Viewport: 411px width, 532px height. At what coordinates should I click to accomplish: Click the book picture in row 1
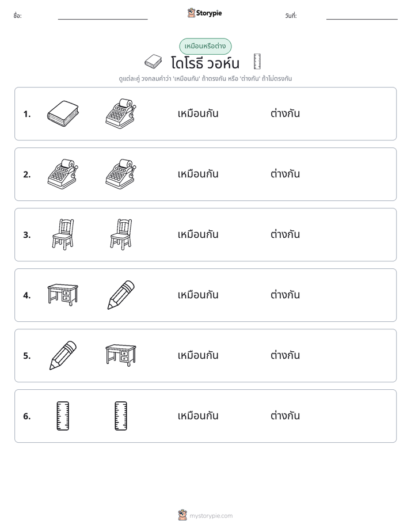coord(63,113)
